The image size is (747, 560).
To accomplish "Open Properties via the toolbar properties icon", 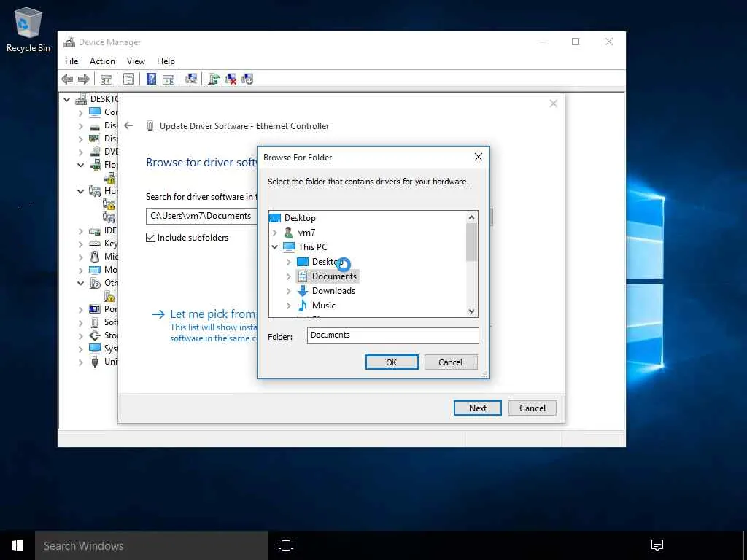I will pyautogui.click(x=128, y=79).
